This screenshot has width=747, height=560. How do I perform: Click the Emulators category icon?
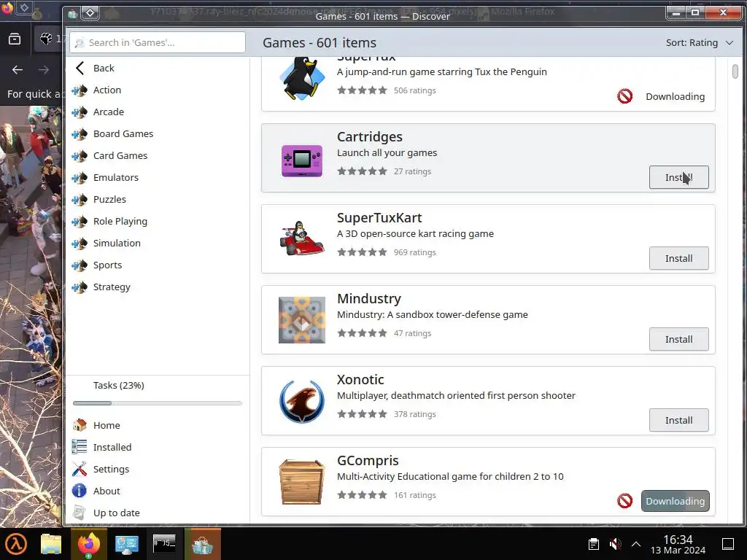click(80, 178)
